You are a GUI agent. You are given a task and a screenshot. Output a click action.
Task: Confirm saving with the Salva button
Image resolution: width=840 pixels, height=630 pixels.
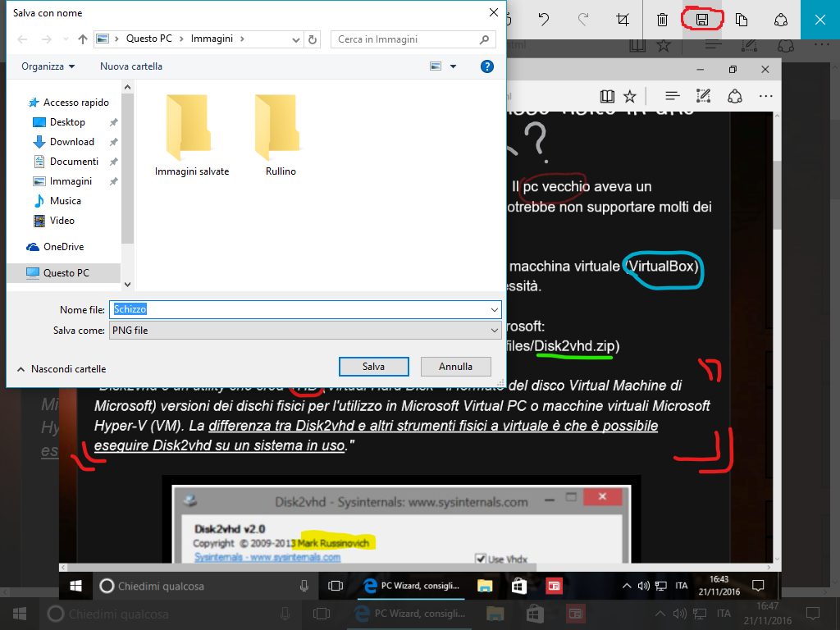coord(373,366)
